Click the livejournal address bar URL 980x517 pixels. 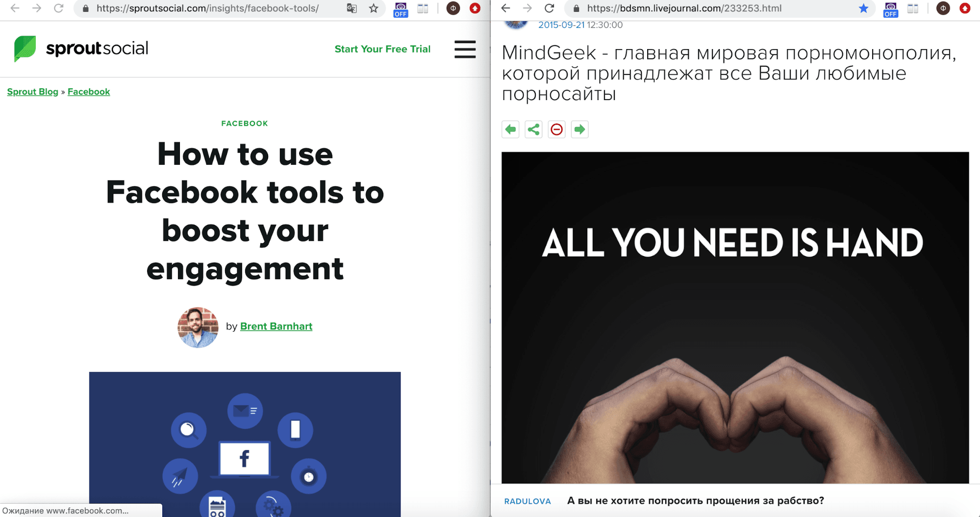tap(684, 8)
